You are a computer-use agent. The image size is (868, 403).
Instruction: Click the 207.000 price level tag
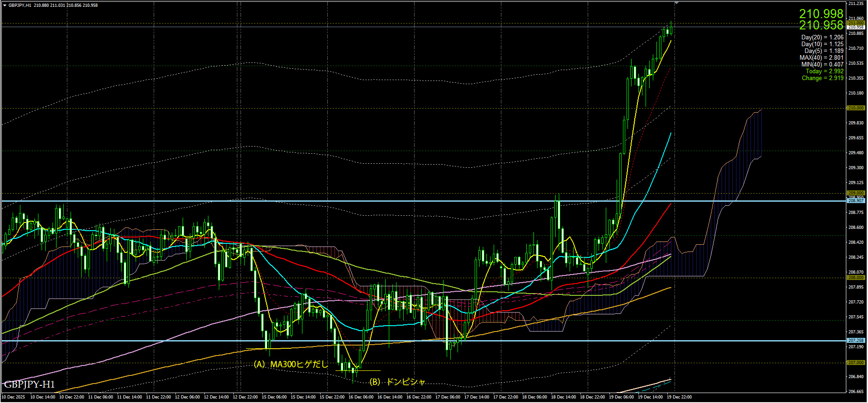click(855, 363)
